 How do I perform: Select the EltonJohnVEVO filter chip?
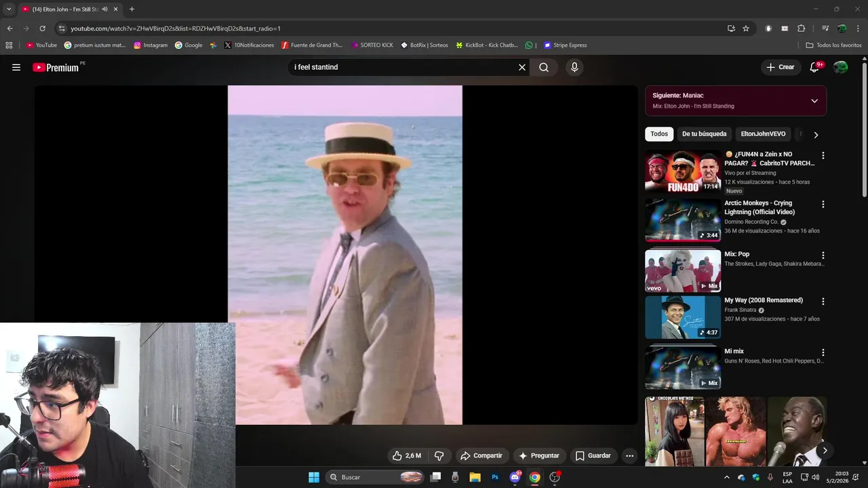(x=763, y=134)
